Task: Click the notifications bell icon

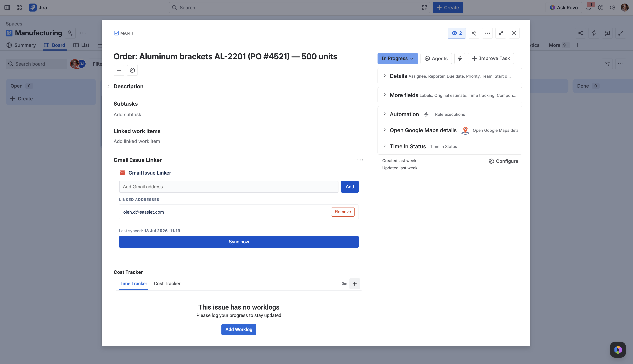Action: (589, 7)
